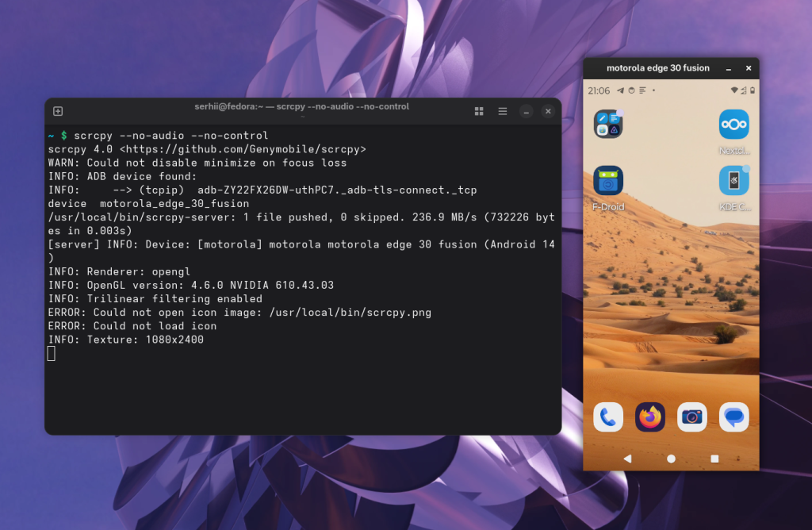Close the motorola edge 30 fusion window
812x530 pixels.
tap(749, 68)
